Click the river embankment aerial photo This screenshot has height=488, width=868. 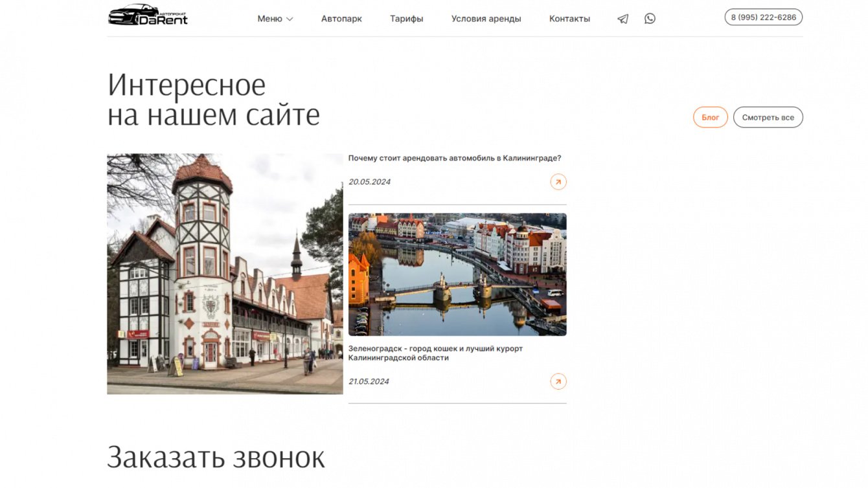[457, 274]
